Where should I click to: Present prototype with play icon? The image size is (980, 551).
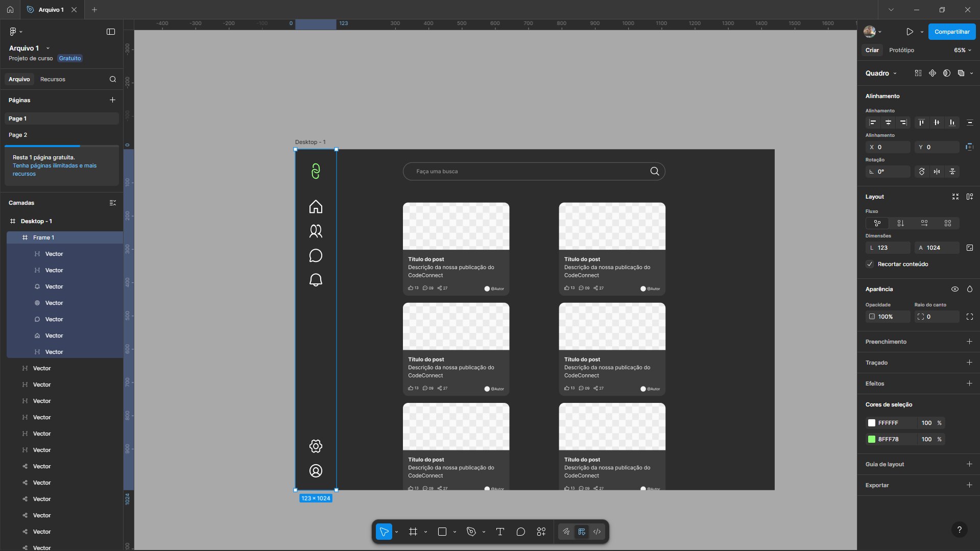coord(910,32)
